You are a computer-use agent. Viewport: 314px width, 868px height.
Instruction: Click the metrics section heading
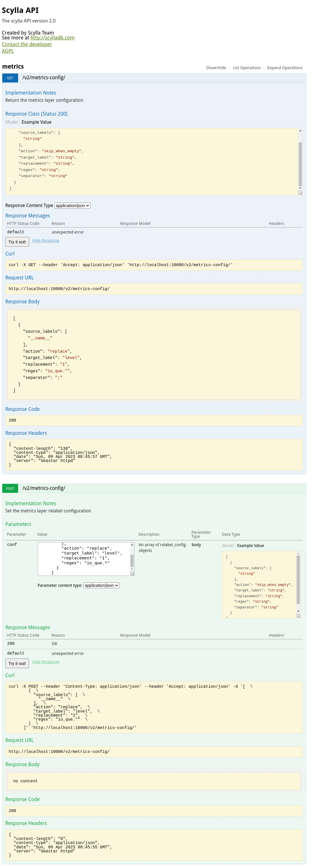(x=13, y=66)
